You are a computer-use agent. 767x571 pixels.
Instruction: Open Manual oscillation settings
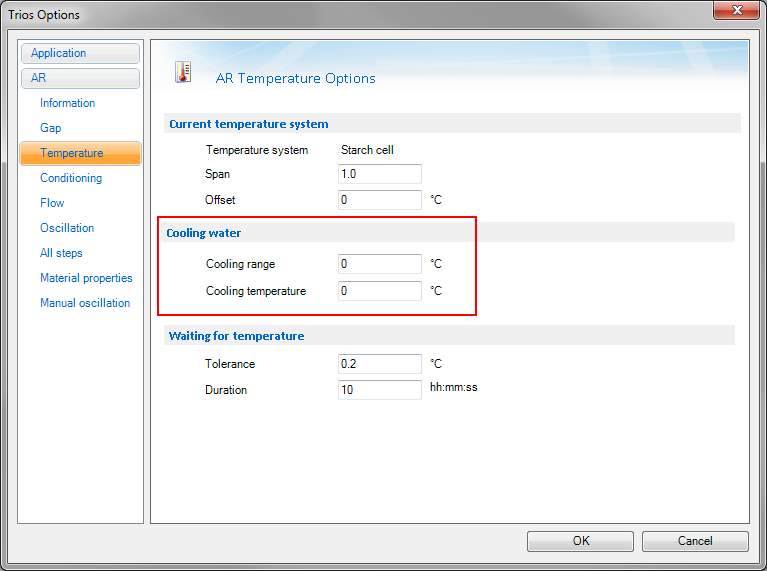click(85, 303)
